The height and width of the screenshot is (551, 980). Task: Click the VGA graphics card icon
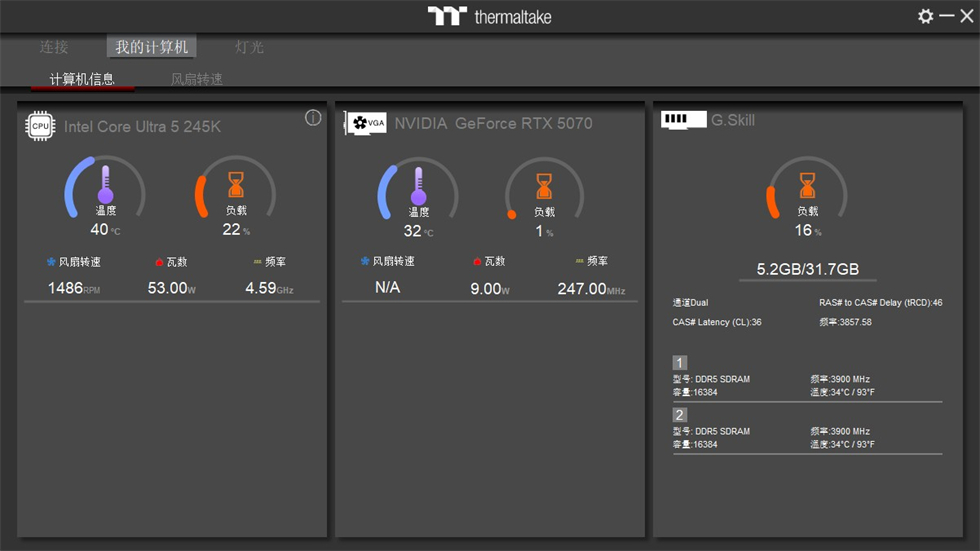366,123
